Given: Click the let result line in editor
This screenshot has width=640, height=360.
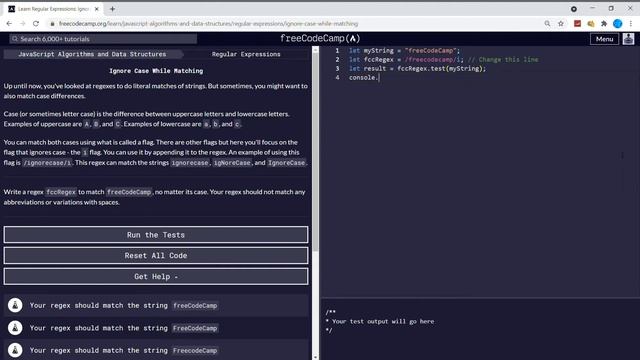Looking at the screenshot, I should (x=418, y=69).
